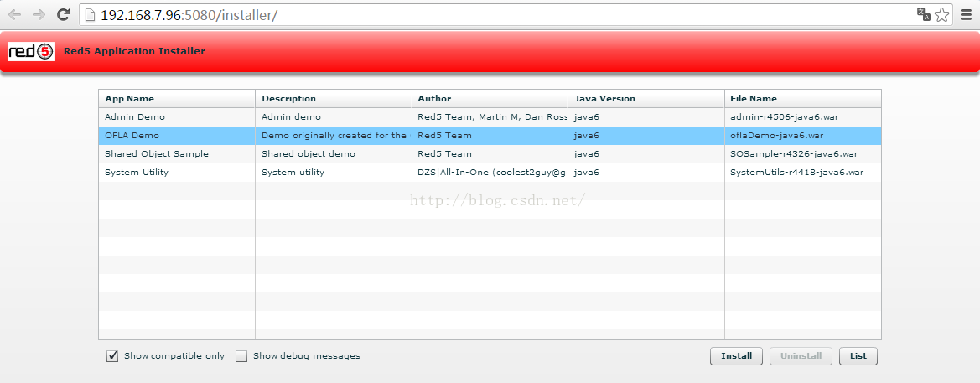Go back with the browser back arrow
980x383 pixels.
coord(14,14)
